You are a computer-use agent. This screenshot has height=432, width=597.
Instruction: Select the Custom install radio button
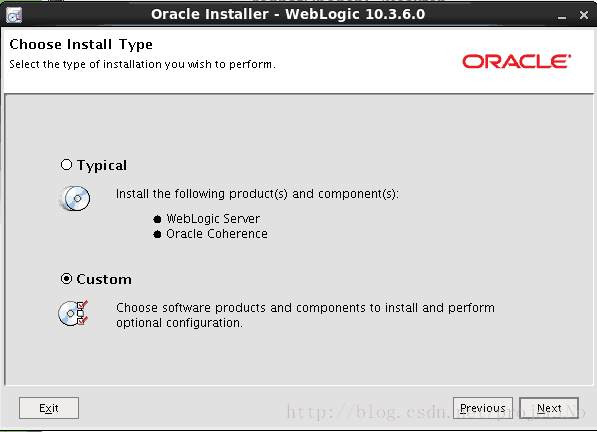pyautogui.click(x=66, y=279)
